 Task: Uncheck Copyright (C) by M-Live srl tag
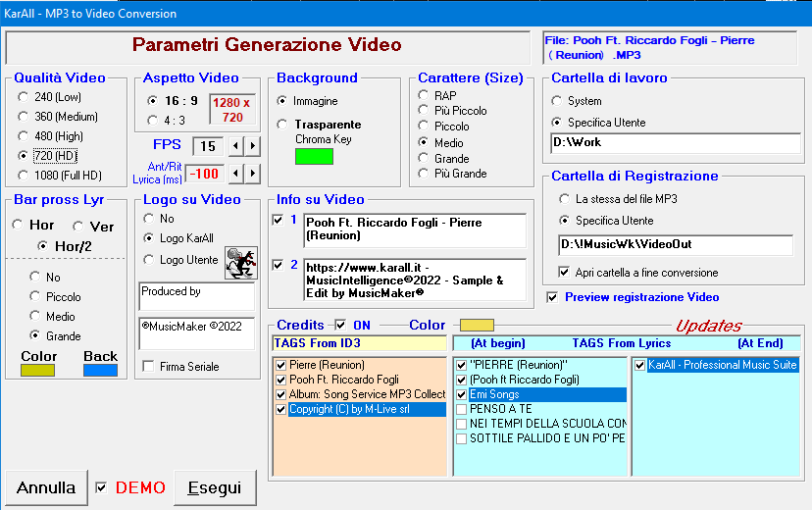coord(281,410)
